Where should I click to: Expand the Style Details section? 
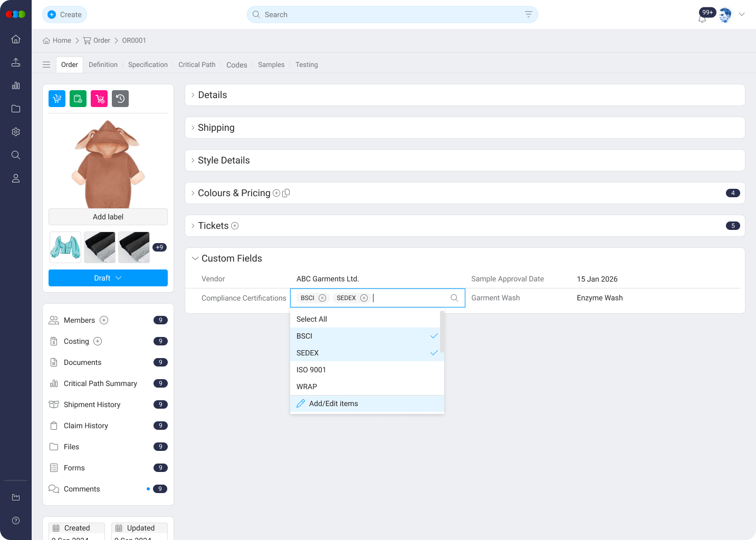[x=224, y=160]
